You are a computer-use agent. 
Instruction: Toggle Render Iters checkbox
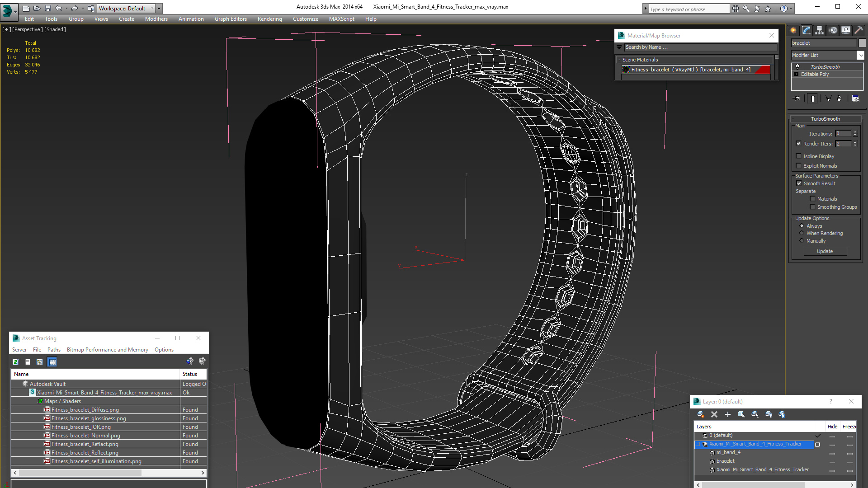798,144
